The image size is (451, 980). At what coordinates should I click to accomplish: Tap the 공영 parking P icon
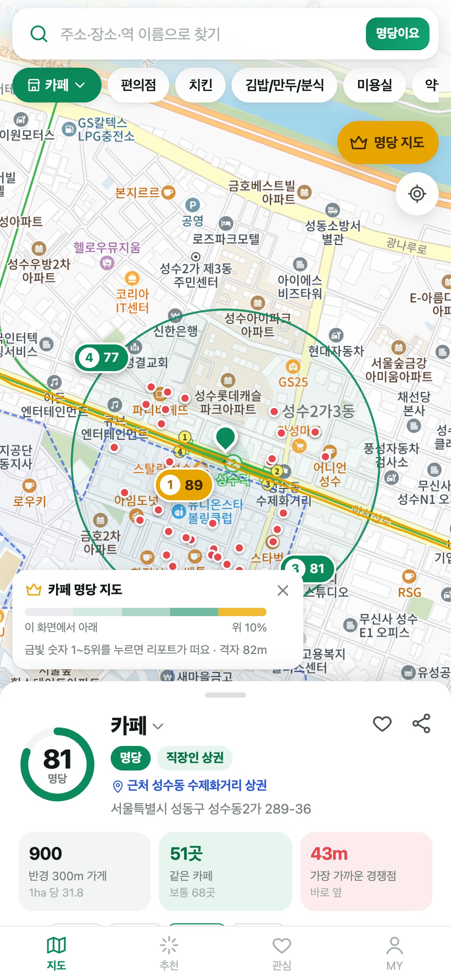(193, 205)
